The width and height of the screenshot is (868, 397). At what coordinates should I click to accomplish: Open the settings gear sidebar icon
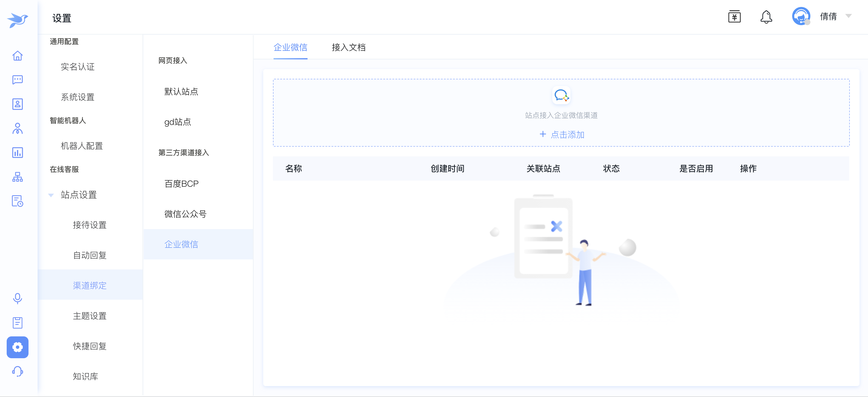18,347
